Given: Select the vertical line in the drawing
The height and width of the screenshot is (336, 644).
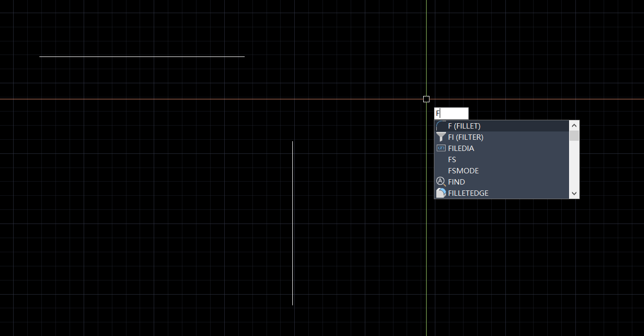Looking at the screenshot, I should pos(292,223).
